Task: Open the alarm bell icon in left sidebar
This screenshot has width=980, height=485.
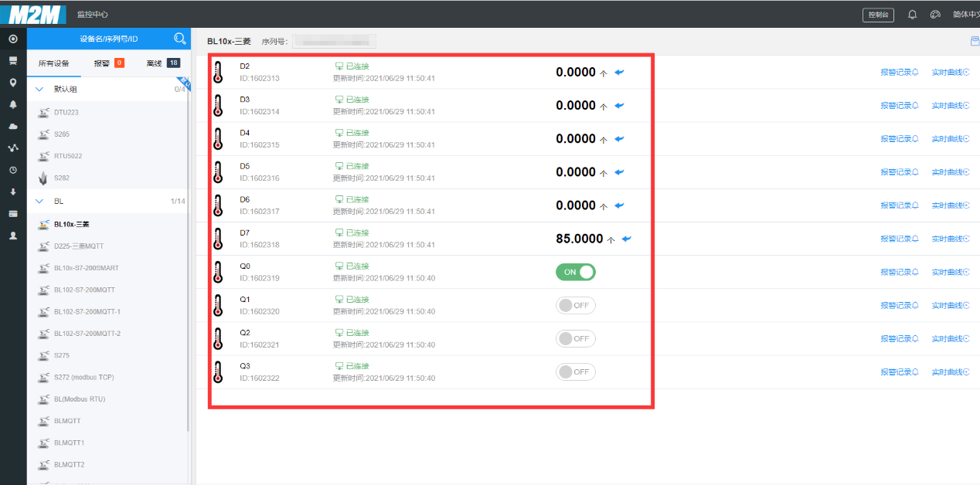Action: tap(13, 104)
